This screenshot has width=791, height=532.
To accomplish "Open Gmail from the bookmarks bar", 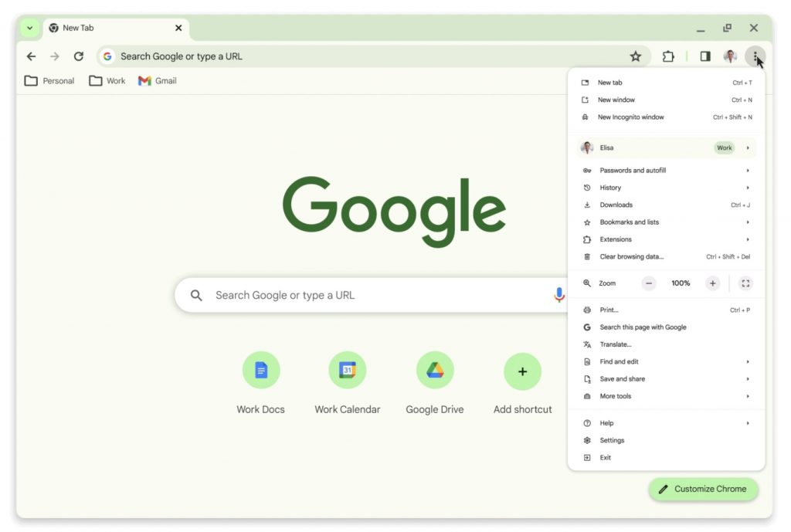I will [x=156, y=80].
